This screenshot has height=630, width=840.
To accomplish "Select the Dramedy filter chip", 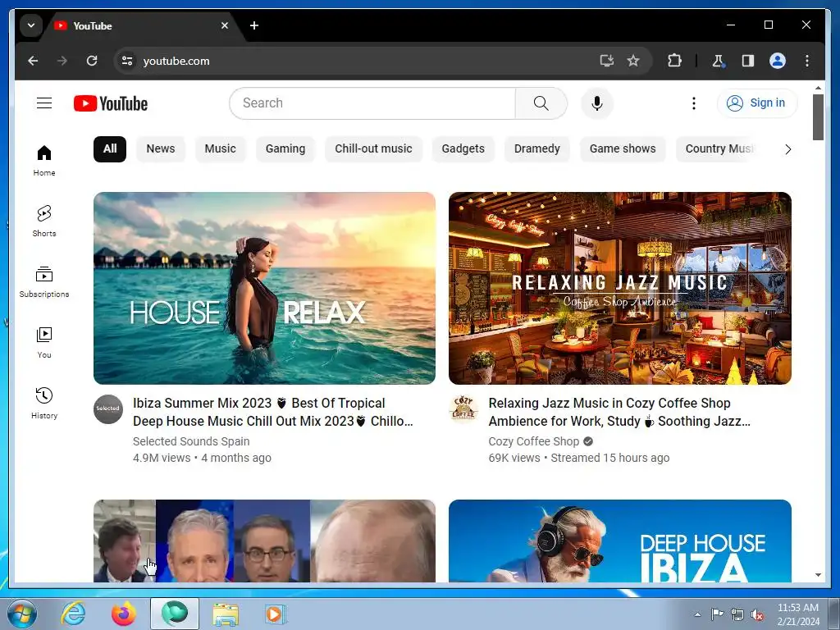I will click(x=536, y=149).
